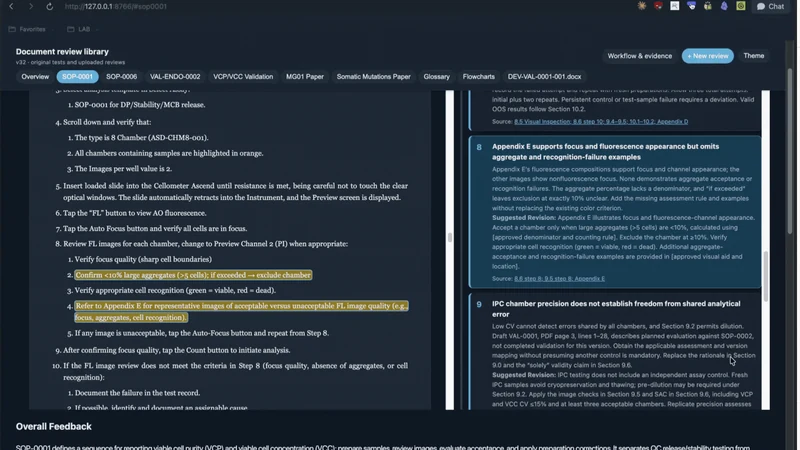Click the Theme button

pos(754,56)
